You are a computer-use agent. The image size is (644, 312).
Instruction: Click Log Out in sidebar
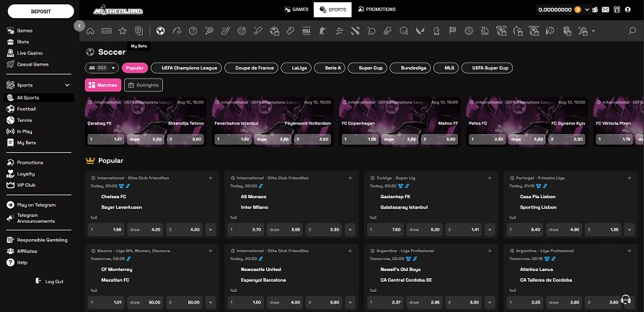[49, 282]
